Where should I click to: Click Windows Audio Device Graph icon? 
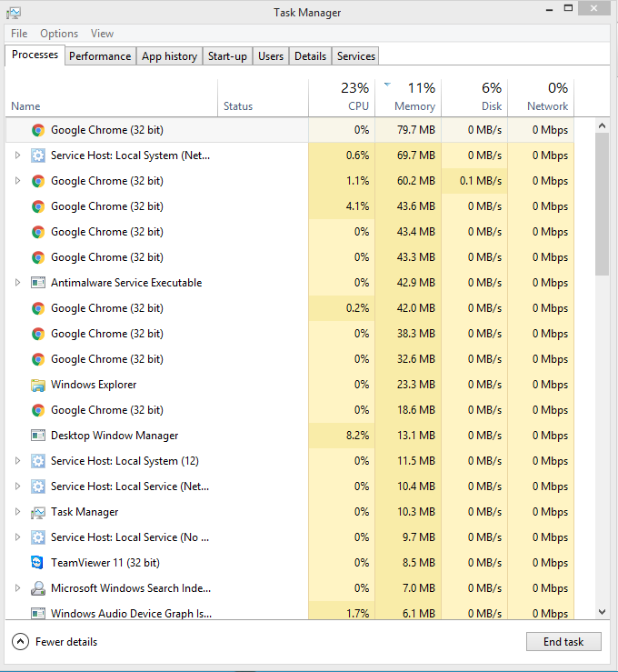38,614
